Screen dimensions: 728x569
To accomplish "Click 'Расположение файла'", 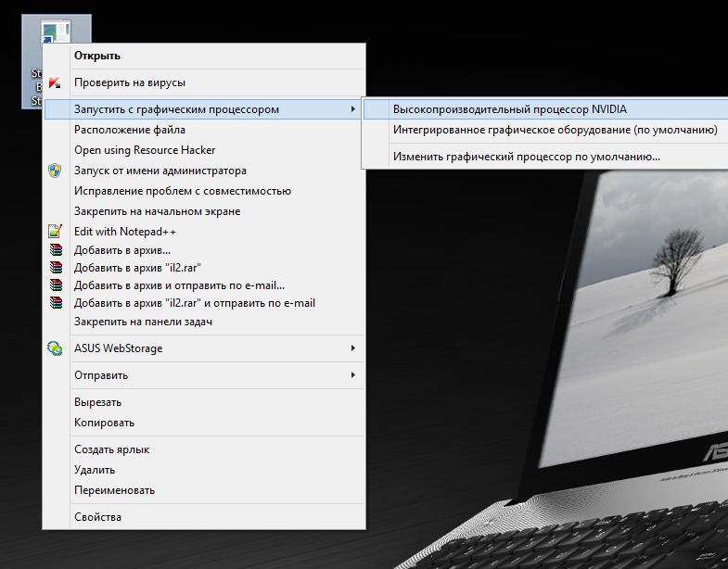I will tap(204, 130).
